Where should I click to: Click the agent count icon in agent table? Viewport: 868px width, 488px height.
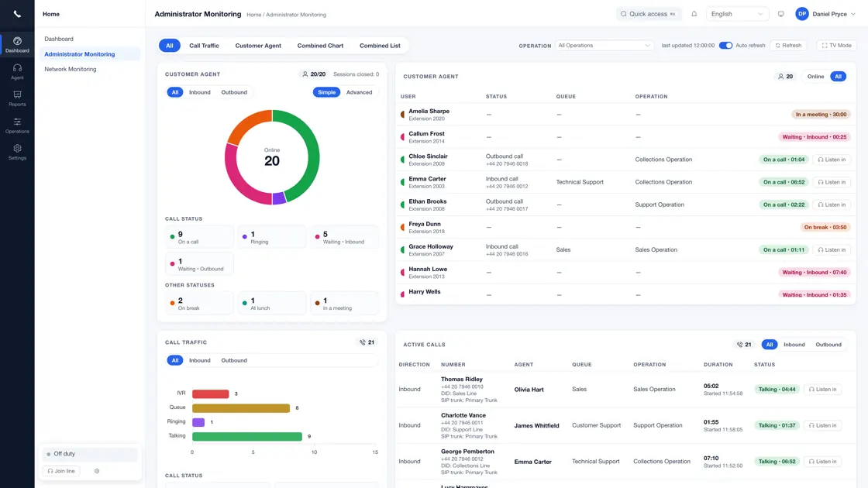click(780, 77)
